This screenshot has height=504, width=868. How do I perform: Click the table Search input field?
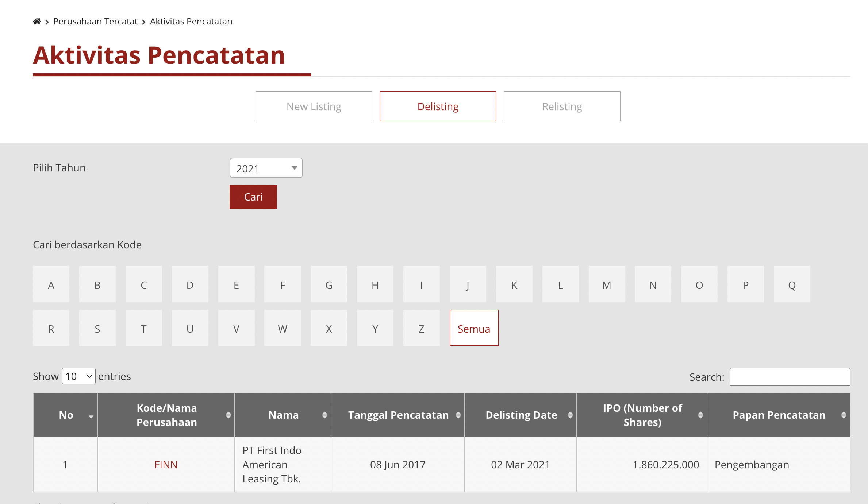790,377
